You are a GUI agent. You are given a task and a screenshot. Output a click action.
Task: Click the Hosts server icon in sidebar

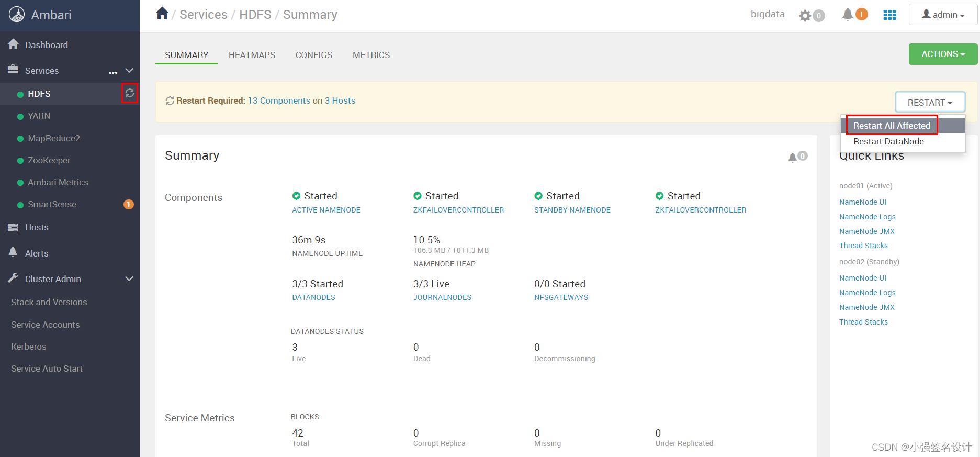click(13, 227)
